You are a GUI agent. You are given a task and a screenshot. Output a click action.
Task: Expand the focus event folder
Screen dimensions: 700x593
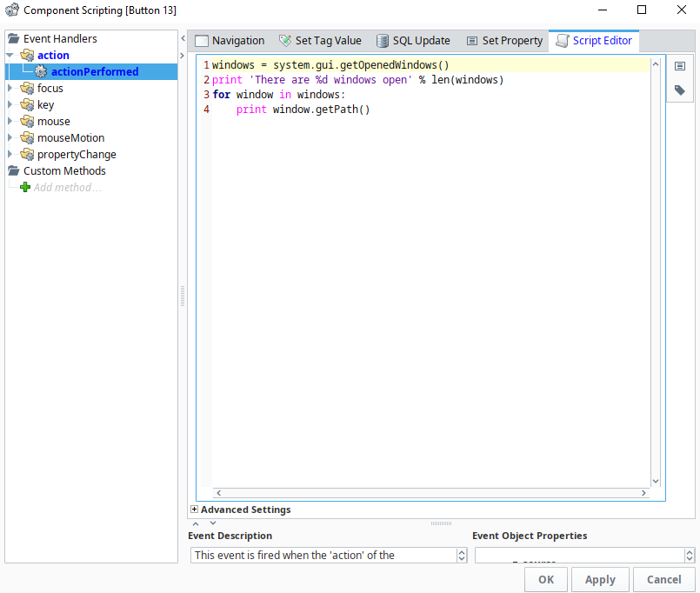[x=10, y=89]
